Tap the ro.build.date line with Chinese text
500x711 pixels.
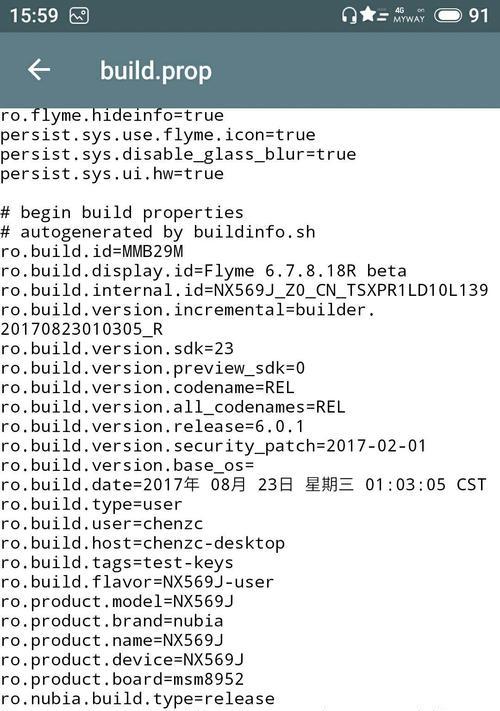(243, 485)
